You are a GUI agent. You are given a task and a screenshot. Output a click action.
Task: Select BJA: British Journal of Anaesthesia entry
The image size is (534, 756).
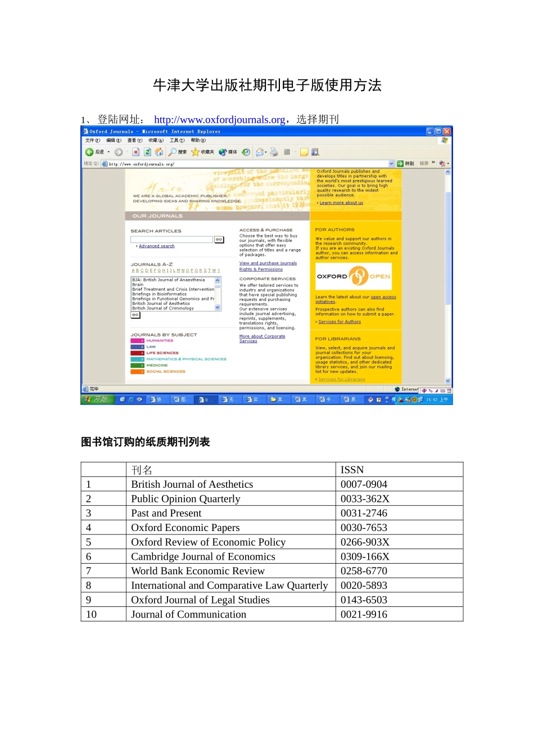pos(169,280)
